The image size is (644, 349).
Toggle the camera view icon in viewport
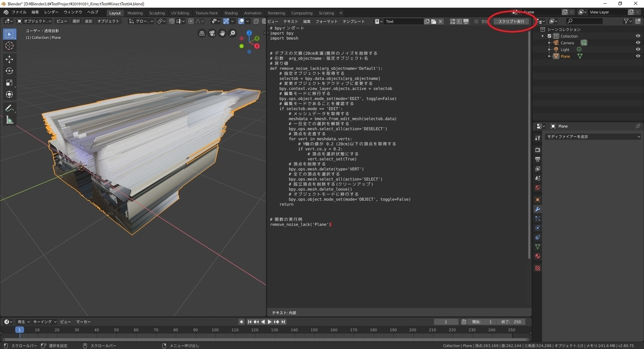click(x=213, y=33)
